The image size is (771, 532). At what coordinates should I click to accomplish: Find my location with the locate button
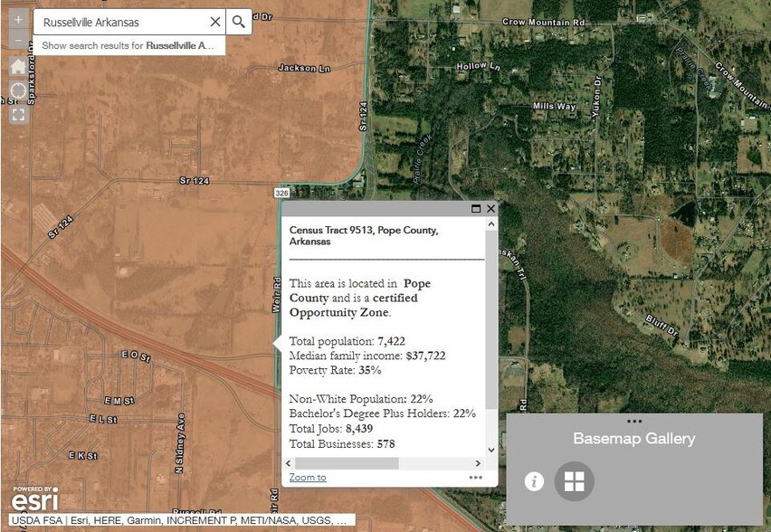pyautogui.click(x=18, y=90)
